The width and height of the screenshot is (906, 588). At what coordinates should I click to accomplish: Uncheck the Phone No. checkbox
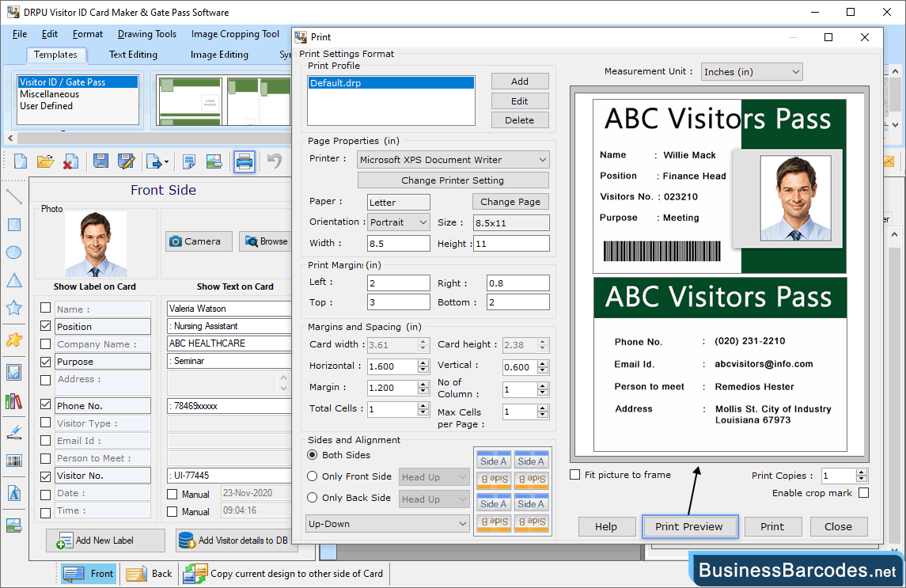tap(46, 404)
